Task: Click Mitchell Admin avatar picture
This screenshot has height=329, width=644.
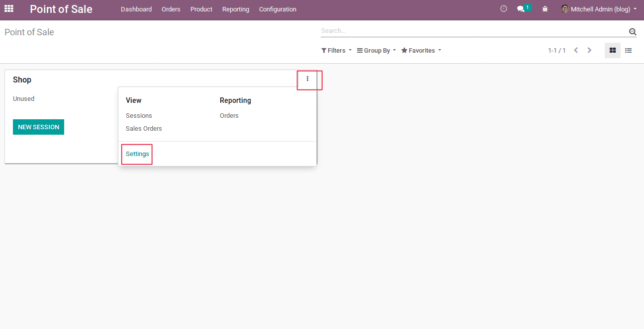Action: coord(565,9)
